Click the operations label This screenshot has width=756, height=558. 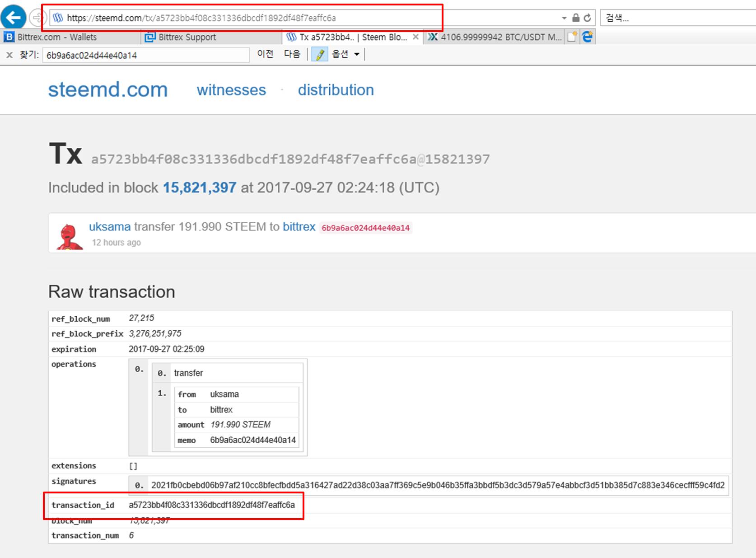click(x=74, y=364)
